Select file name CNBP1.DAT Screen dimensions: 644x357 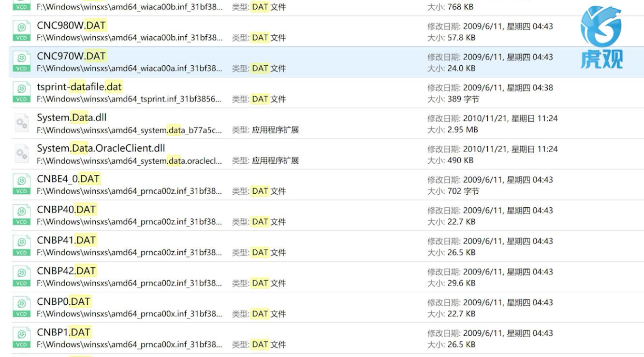coord(64,332)
